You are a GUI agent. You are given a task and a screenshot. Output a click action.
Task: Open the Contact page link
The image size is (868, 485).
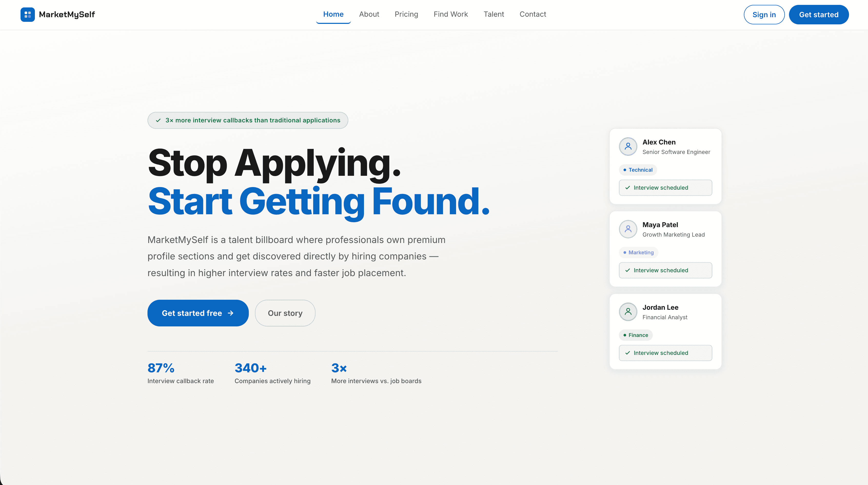pyautogui.click(x=532, y=14)
